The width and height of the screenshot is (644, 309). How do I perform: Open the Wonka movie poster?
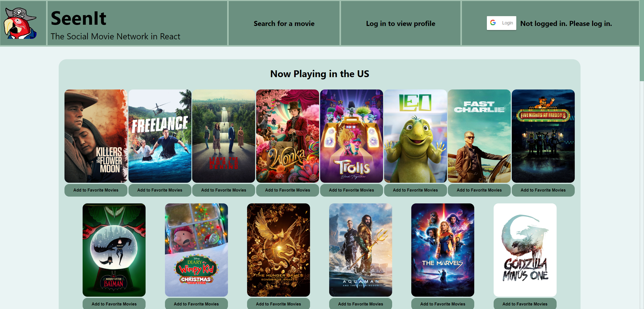pyautogui.click(x=288, y=136)
